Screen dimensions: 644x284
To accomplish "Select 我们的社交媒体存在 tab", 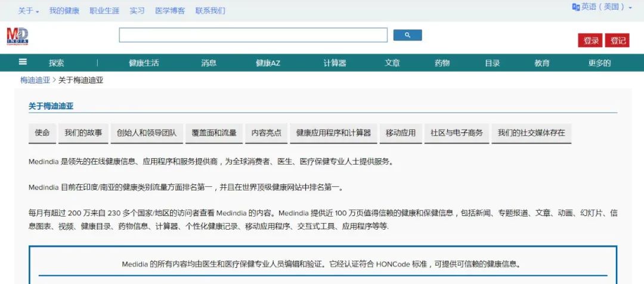I will [x=531, y=133].
